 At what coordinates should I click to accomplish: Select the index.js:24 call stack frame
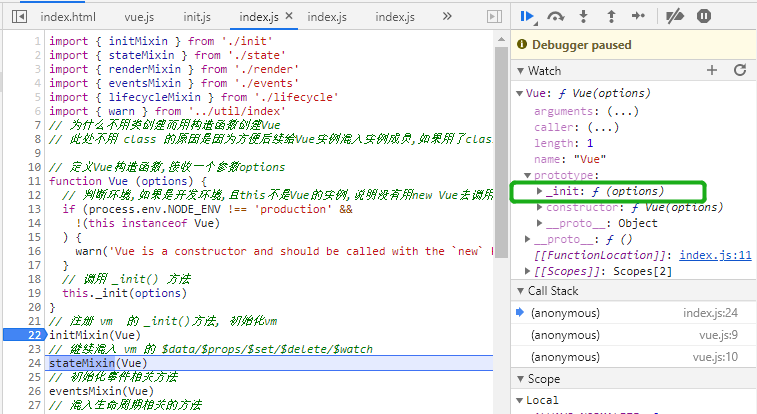coord(633,313)
